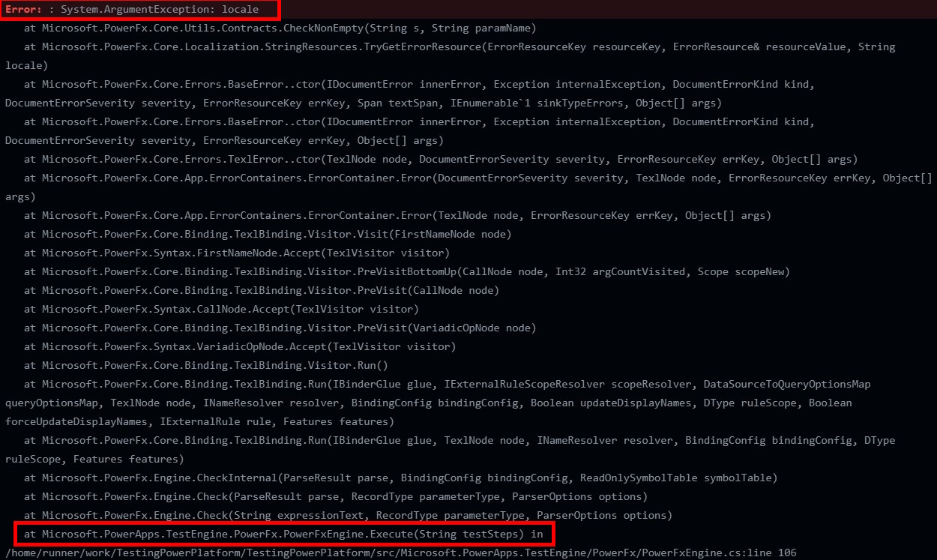The image size is (937, 560).
Task: Click the CallNode.Accept(TexlVisitor visitor) line
Action: pos(221,310)
